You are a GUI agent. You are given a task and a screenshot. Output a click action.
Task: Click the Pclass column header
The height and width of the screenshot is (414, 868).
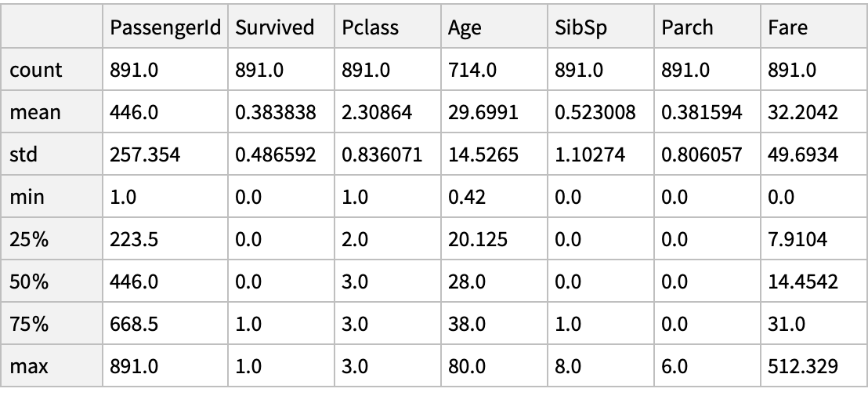pos(371,27)
